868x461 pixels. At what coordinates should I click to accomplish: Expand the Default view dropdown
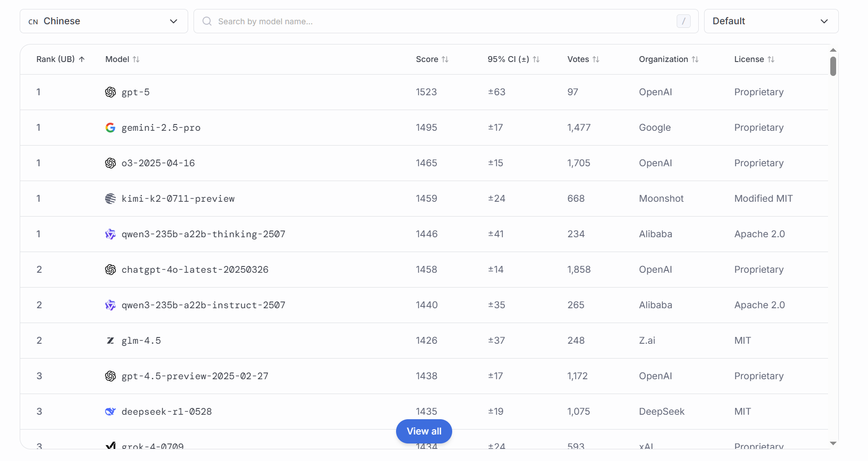[x=771, y=21]
